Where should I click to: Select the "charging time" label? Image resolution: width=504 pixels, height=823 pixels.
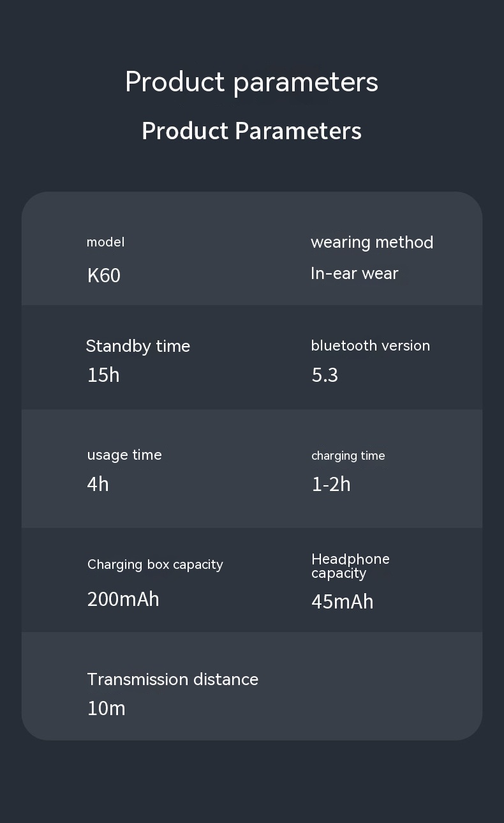[348, 456]
